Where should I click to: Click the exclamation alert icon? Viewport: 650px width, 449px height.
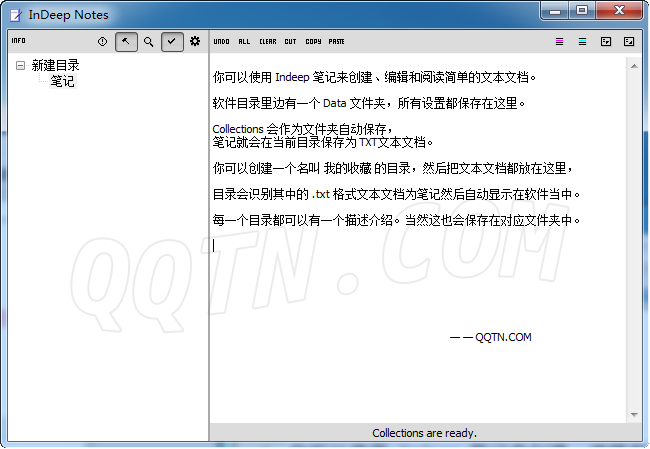click(103, 41)
